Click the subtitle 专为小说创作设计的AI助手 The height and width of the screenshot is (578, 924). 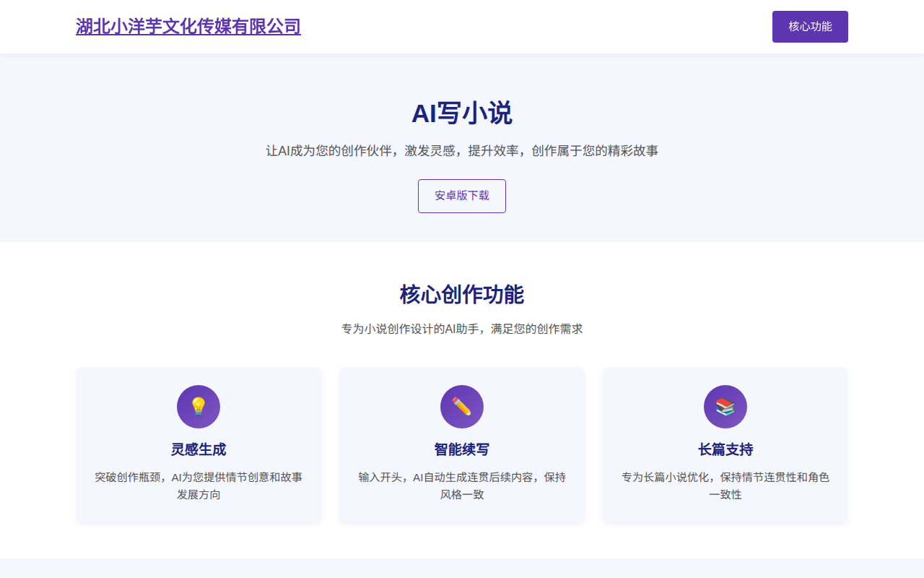coord(462,329)
